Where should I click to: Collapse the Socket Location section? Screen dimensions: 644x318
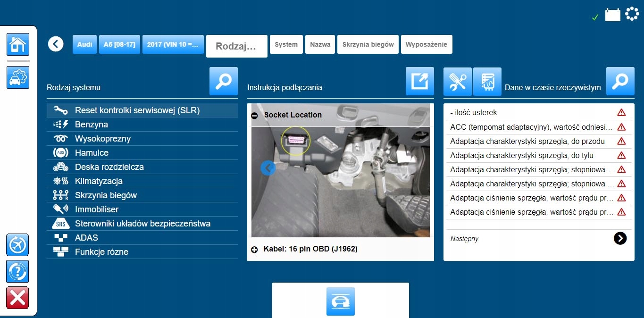[255, 115]
